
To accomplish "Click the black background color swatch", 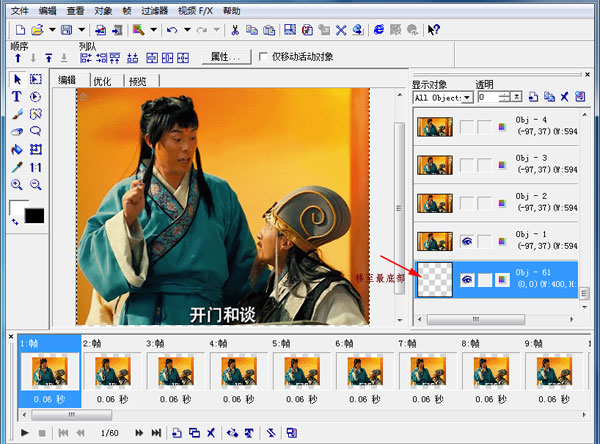I will pos(34,216).
